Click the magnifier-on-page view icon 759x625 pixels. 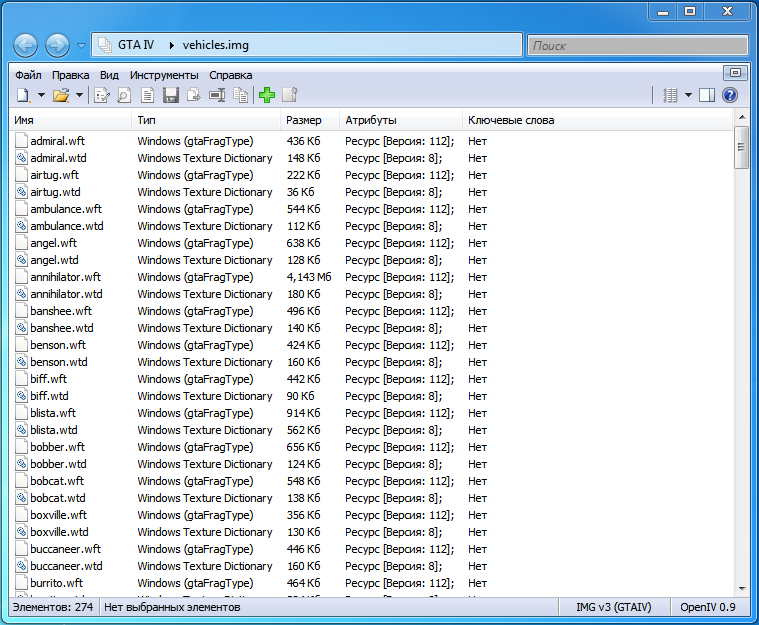coord(124,95)
